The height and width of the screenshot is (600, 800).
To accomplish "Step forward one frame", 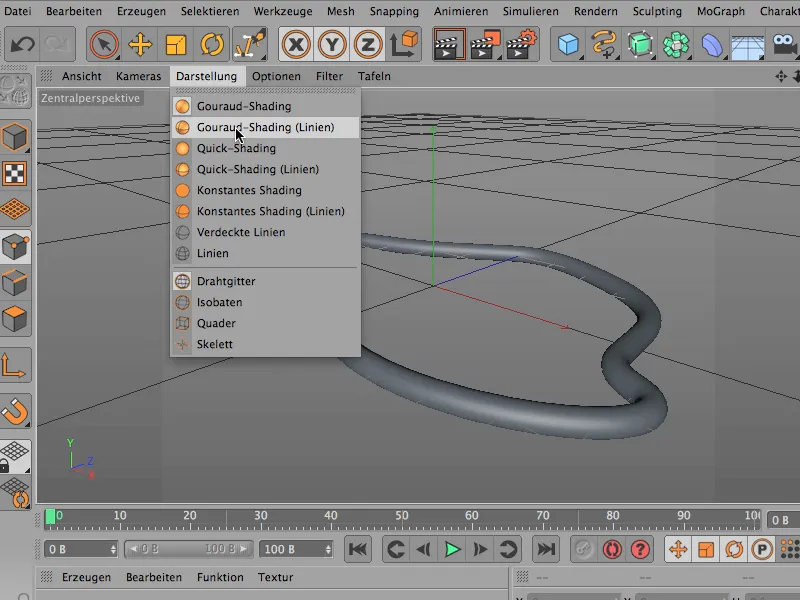I will click(x=480, y=549).
